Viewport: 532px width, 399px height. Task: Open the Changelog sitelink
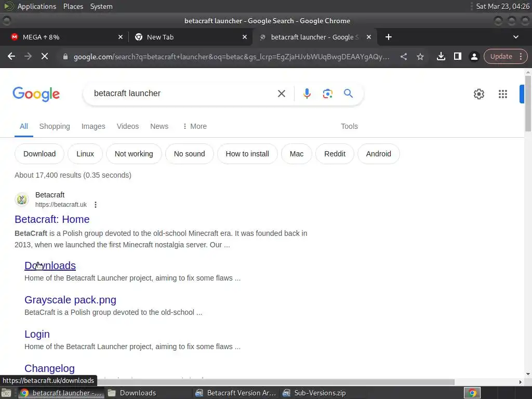tap(49, 368)
